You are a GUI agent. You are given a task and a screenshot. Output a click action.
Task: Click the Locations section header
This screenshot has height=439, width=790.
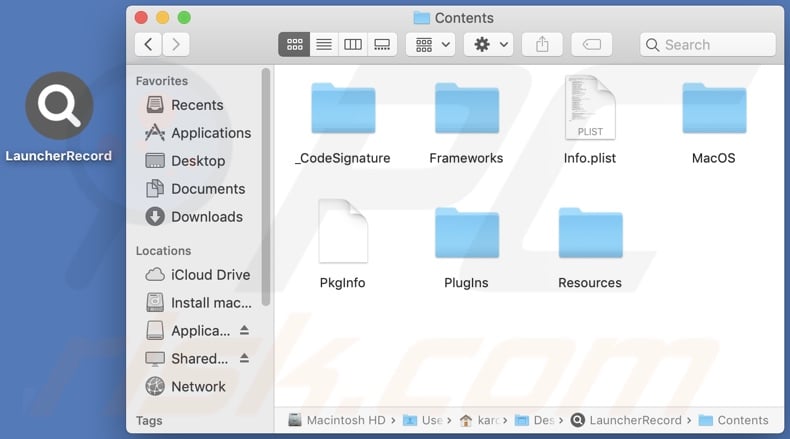163,250
